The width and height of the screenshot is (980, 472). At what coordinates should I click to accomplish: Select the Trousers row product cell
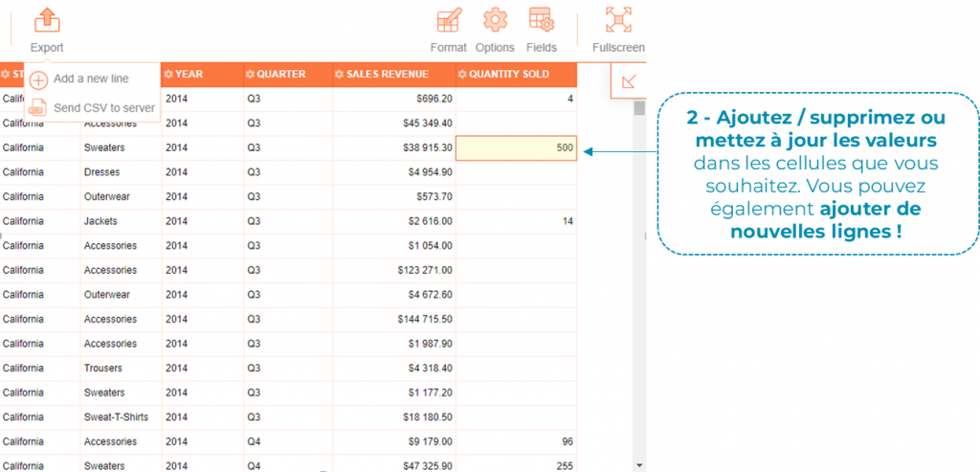point(121,369)
